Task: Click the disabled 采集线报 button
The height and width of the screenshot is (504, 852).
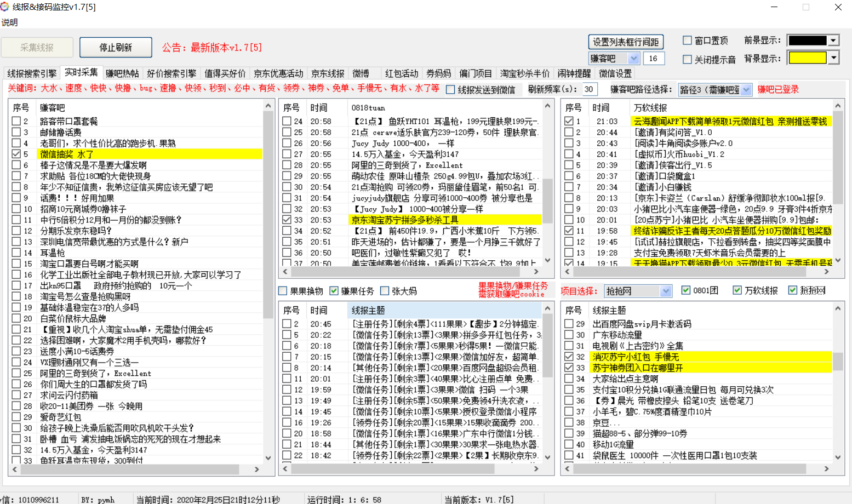Action: pos(37,48)
